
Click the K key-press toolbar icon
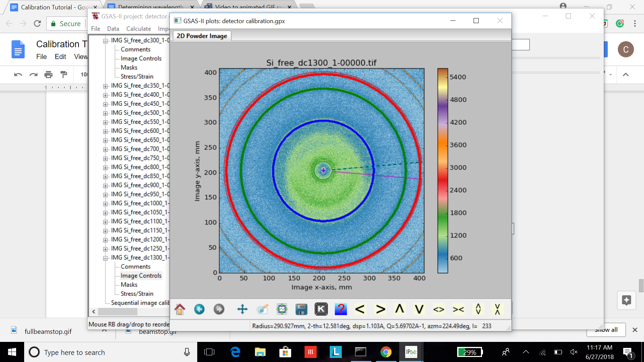pyautogui.click(x=321, y=309)
